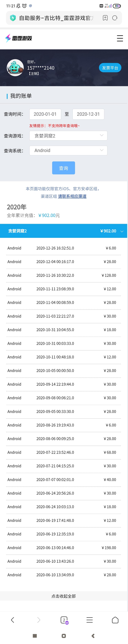This screenshot has width=128, height=644.
Task: Click the 发票平台 button
Action: pyautogui.click(x=110, y=68)
